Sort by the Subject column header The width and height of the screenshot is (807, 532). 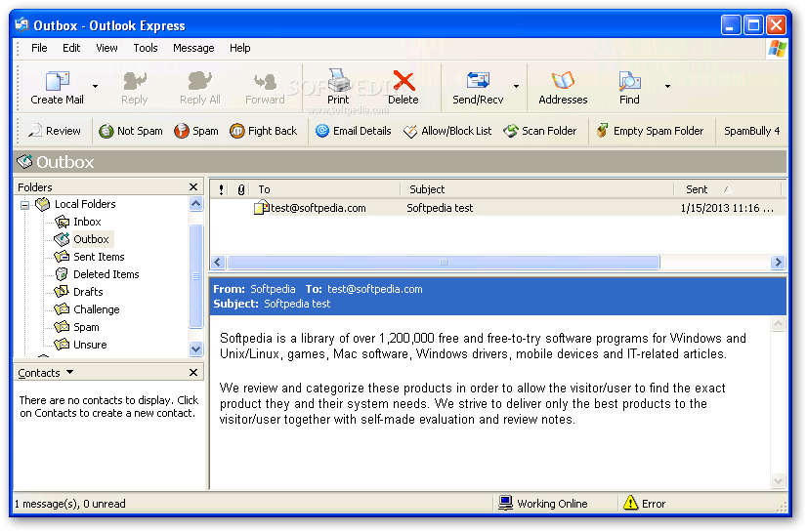click(x=537, y=189)
